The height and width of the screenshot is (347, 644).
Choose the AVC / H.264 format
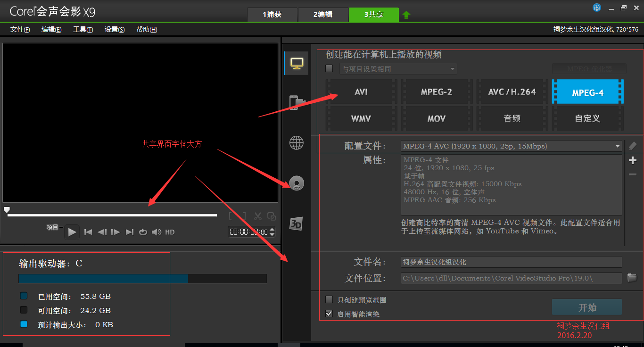(512, 92)
